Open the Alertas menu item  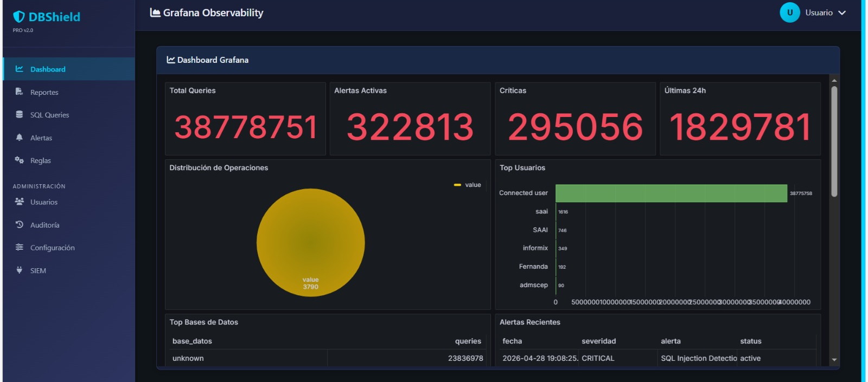(69, 138)
